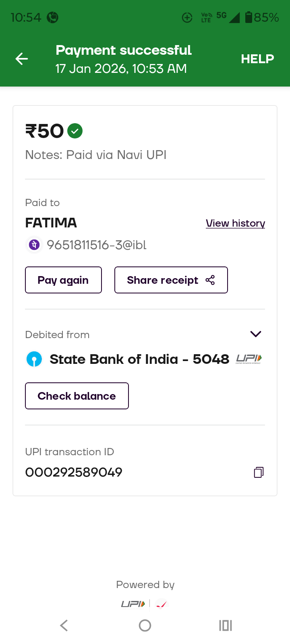
Task: Tap the State Bank of India logo
Action: [34, 359]
